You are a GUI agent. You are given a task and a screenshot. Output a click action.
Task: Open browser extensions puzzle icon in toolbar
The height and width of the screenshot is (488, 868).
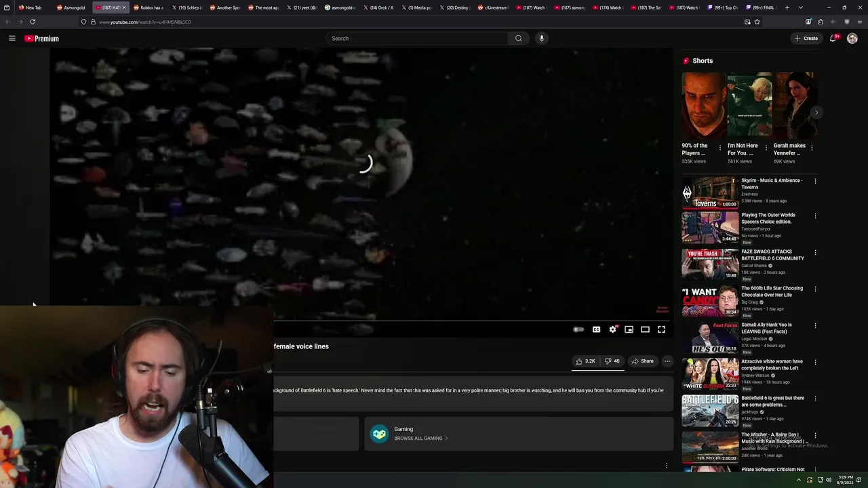(821, 22)
